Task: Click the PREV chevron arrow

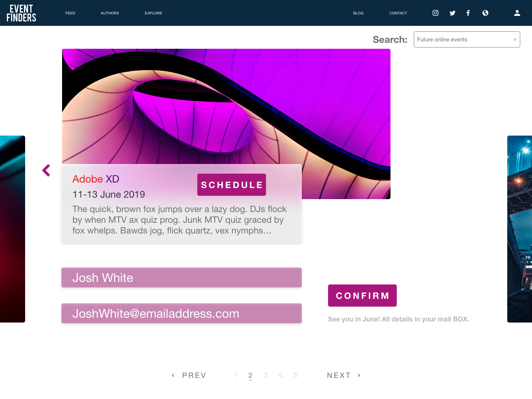Action: 173,375
